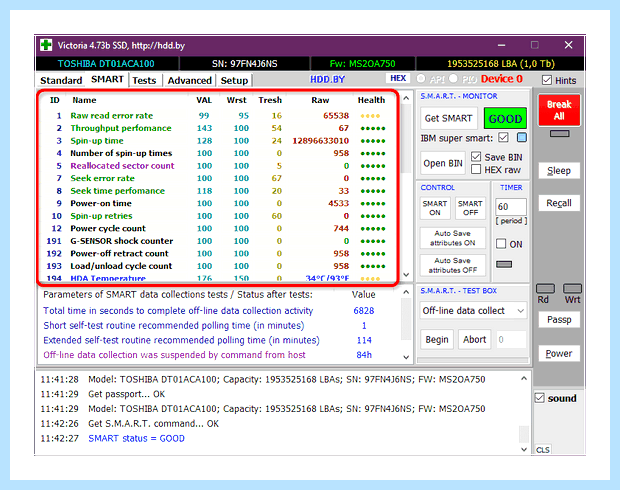Click the small gray indicator under Break All

pos(559,134)
